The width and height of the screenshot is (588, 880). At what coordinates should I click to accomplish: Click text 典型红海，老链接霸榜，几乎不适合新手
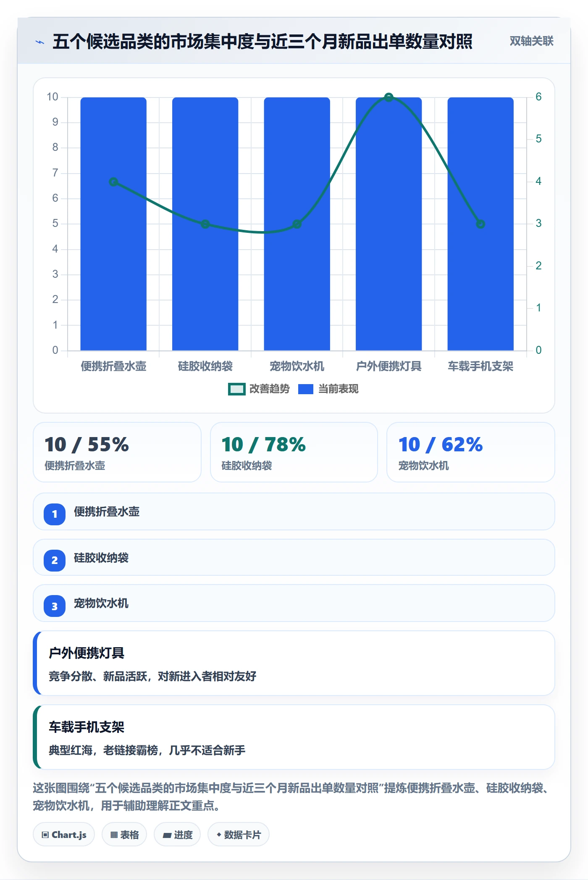point(147,750)
